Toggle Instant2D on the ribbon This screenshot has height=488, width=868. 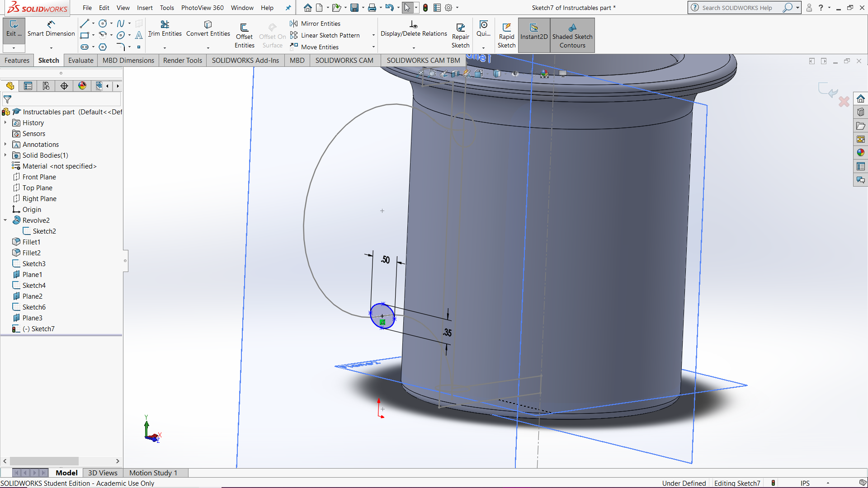click(534, 35)
